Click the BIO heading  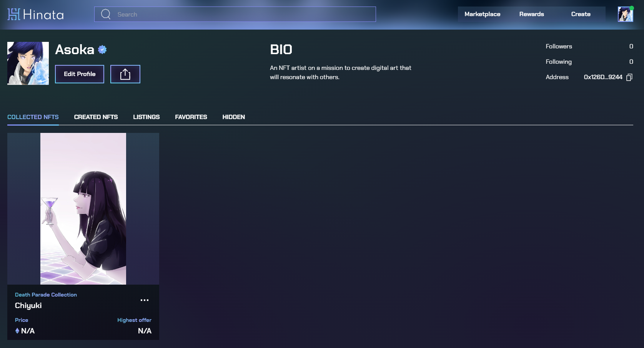pos(281,50)
